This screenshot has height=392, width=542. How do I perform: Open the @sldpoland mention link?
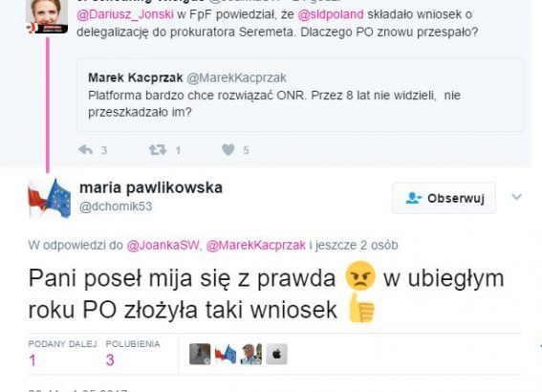coord(331,14)
